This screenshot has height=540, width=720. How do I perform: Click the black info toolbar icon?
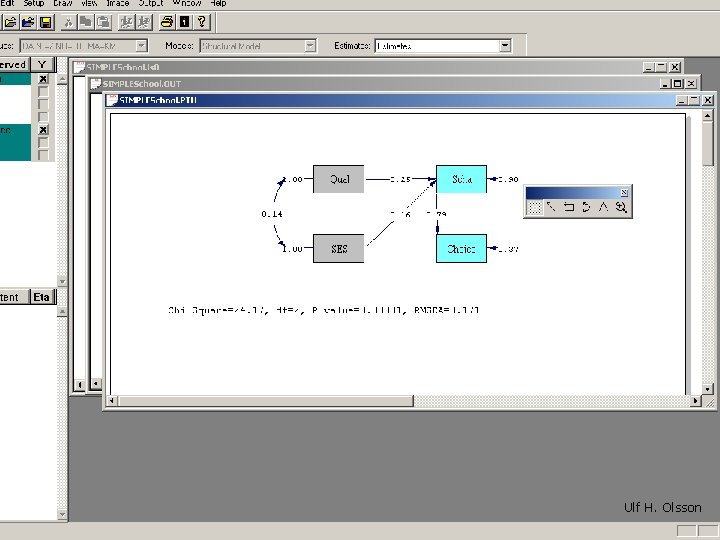(184, 22)
